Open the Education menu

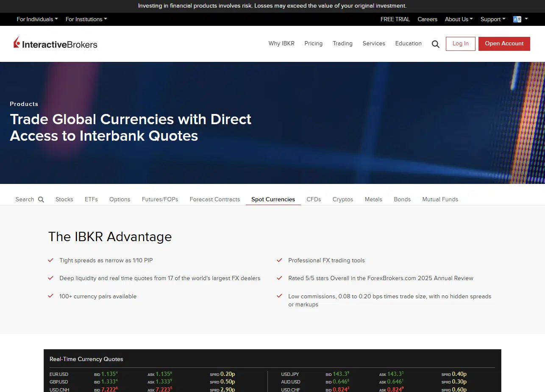click(409, 43)
